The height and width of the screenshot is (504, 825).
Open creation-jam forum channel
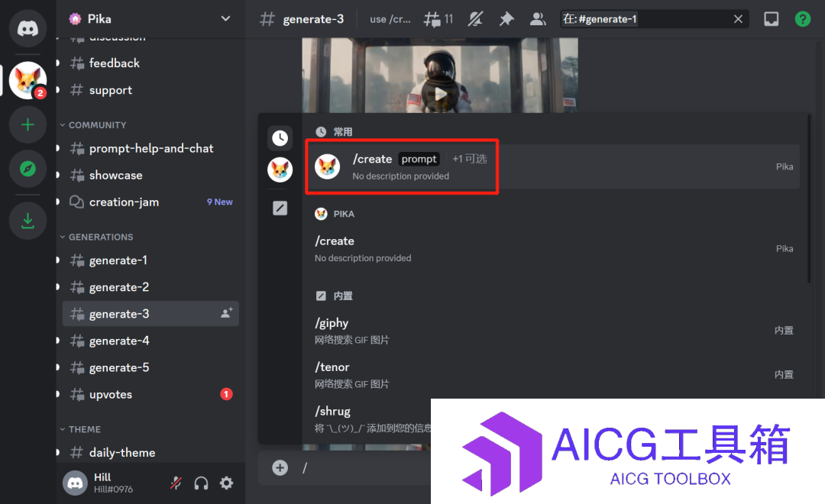click(150, 202)
